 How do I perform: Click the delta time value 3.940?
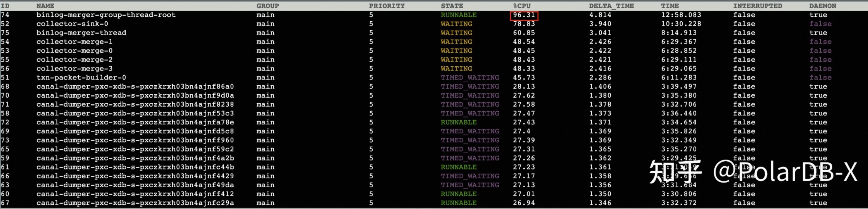click(600, 24)
